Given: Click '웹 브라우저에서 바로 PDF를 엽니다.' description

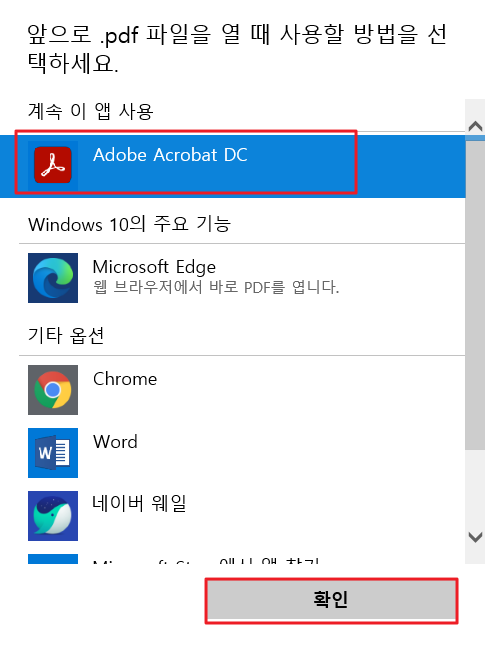Looking at the screenshot, I should pyautogui.click(x=216, y=287).
